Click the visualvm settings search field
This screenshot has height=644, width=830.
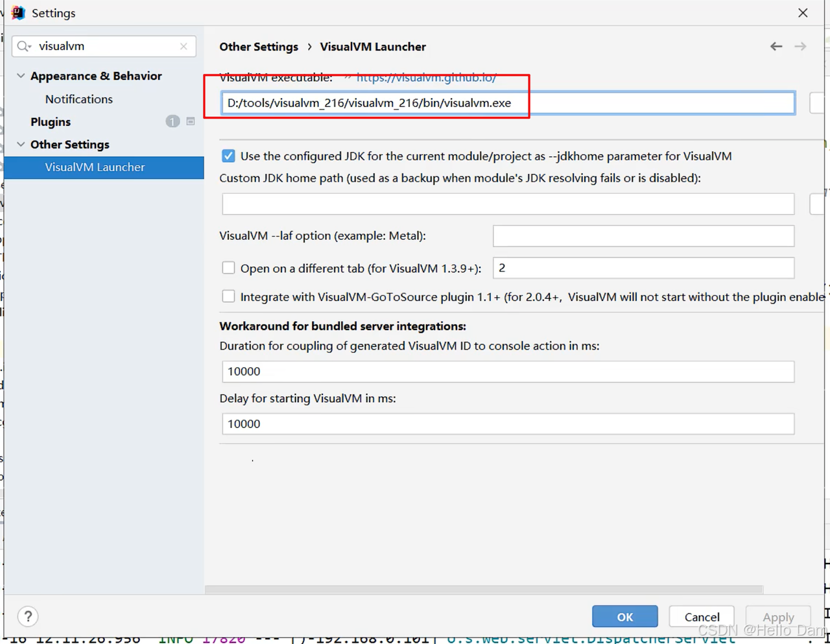click(104, 46)
